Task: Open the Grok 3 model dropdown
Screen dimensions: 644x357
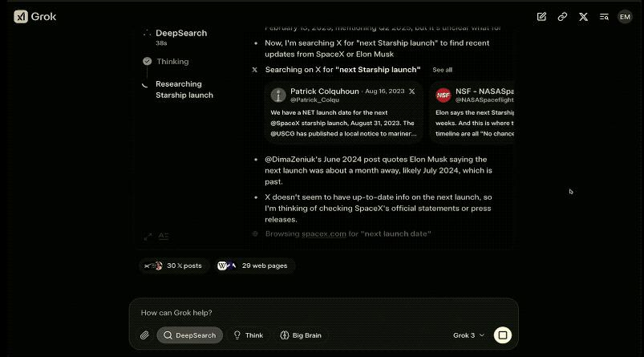Action: (468, 335)
